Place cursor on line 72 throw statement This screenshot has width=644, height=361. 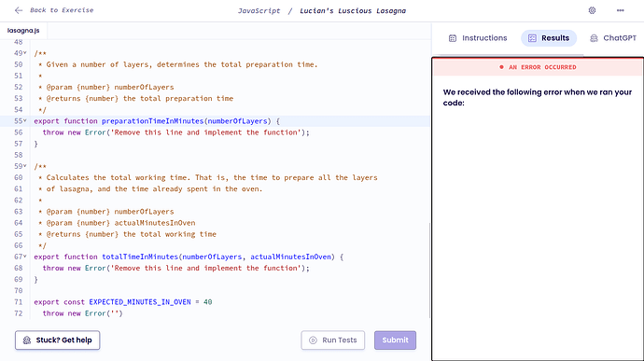(82, 313)
